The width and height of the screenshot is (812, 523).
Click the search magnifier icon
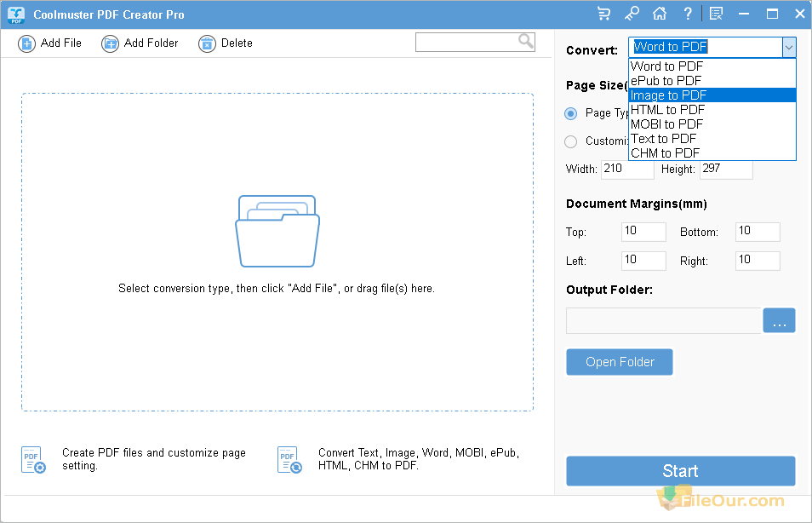(526, 41)
